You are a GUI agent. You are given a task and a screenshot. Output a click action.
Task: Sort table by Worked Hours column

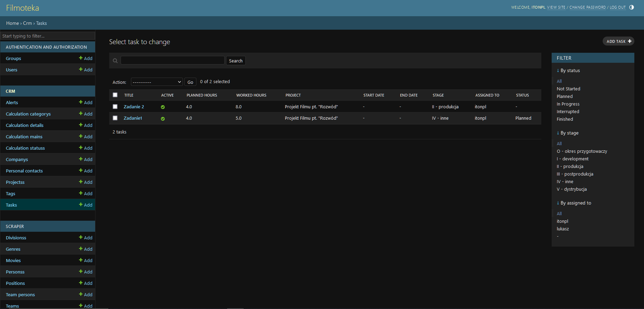coord(251,95)
